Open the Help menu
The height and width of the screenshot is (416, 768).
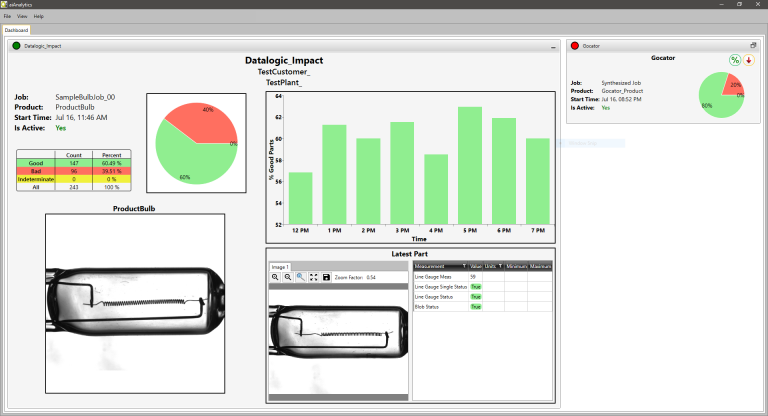click(x=39, y=16)
